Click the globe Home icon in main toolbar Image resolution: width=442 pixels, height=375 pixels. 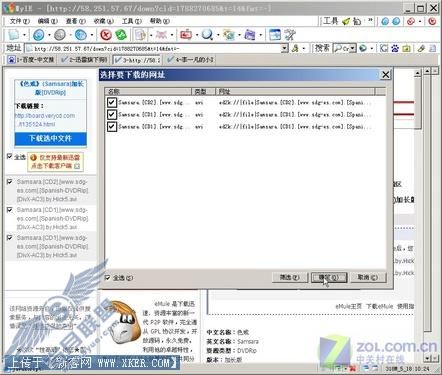[81, 34]
